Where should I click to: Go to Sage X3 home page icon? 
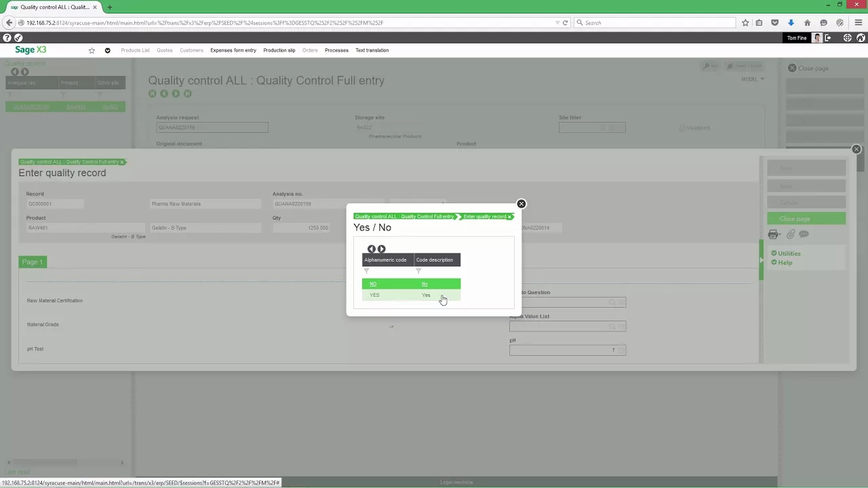861,38
